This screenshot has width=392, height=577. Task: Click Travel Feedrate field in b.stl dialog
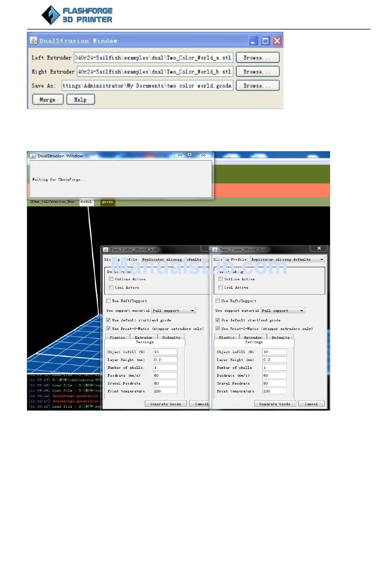275,383
